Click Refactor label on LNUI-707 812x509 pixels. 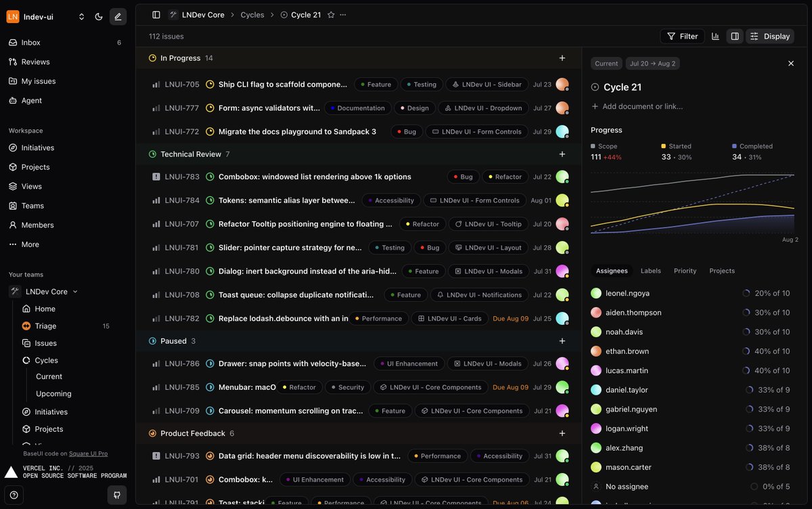coord(422,224)
